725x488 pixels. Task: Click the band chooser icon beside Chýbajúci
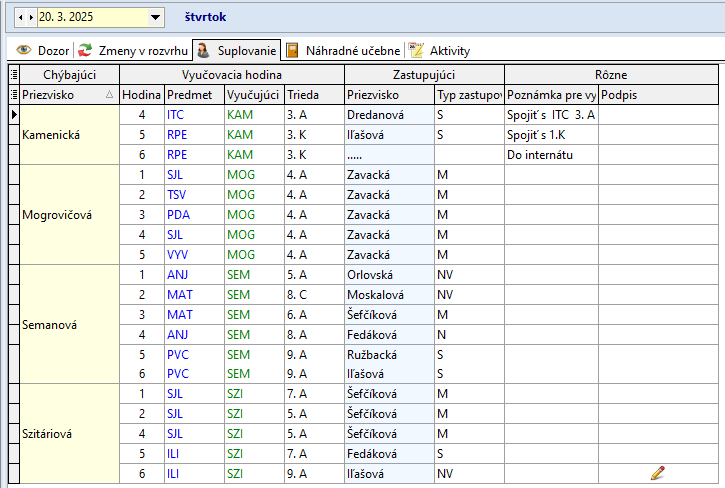point(13,75)
